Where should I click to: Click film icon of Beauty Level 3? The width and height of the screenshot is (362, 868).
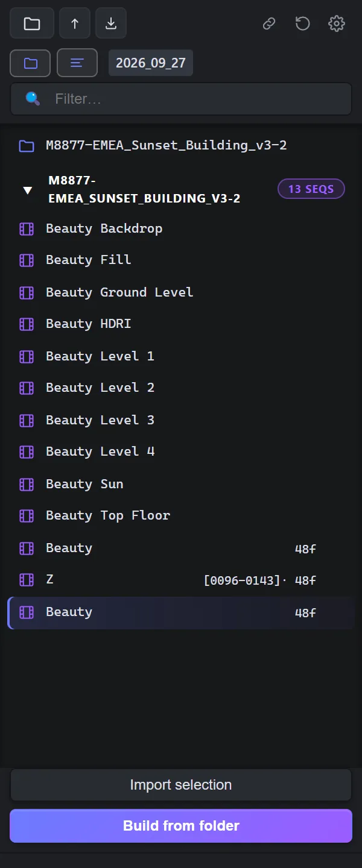tap(27, 420)
